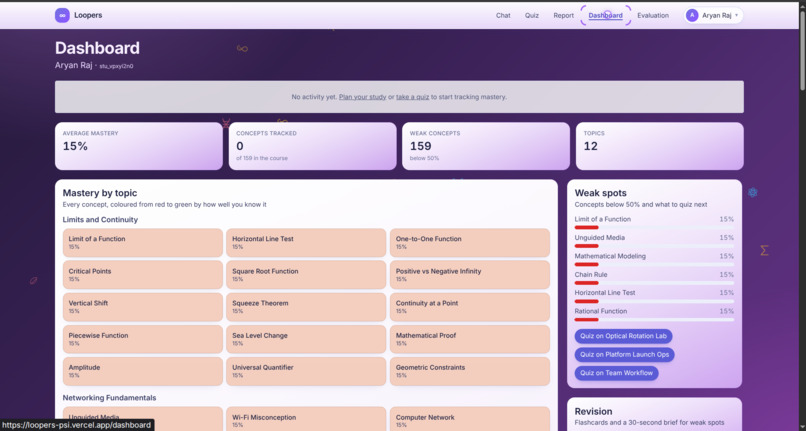This screenshot has width=806, height=431.
Task: Open the One-to-One Function concept card
Action: tap(470, 243)
